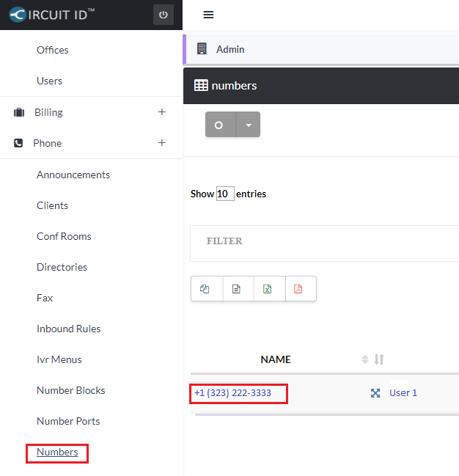Click the power icon in the header
Screen dimensions: 459x476
click(163, 15)
